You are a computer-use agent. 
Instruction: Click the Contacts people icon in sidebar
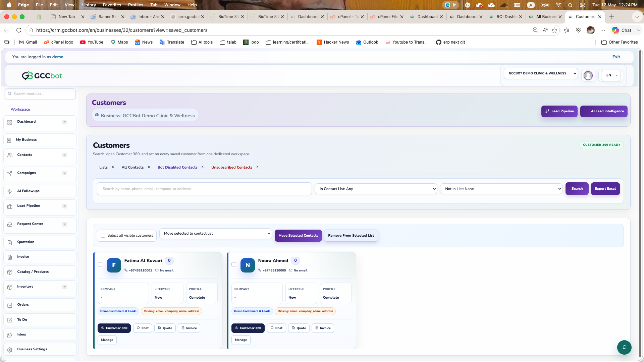pyautogui.click(x=10, y=155)
